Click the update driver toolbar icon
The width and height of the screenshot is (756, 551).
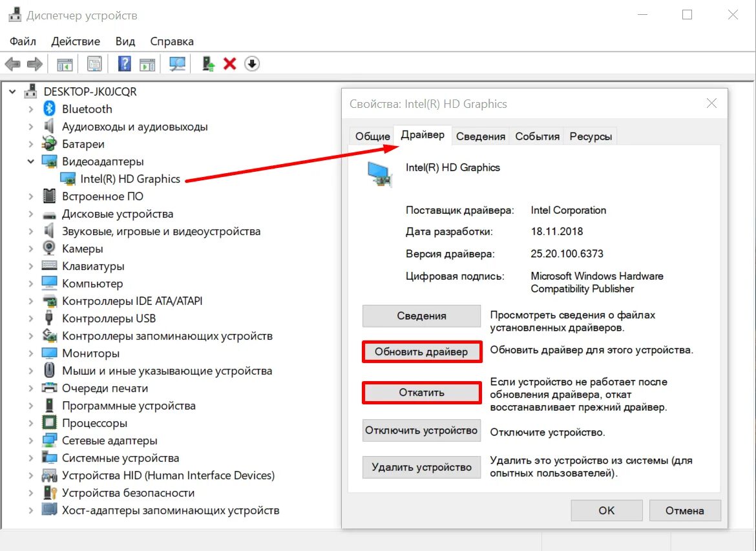[208, 64]
